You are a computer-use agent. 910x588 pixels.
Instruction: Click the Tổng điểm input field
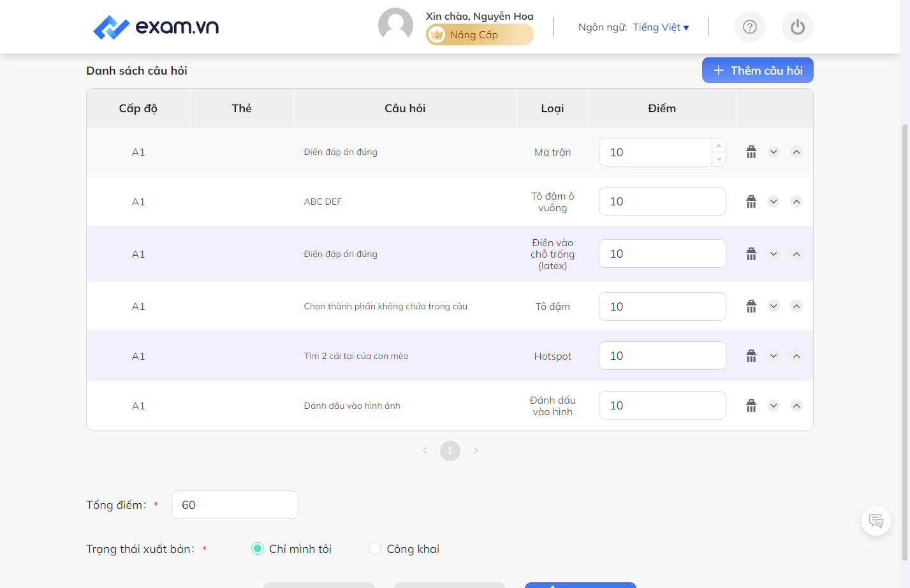click(x=235, y=504)
